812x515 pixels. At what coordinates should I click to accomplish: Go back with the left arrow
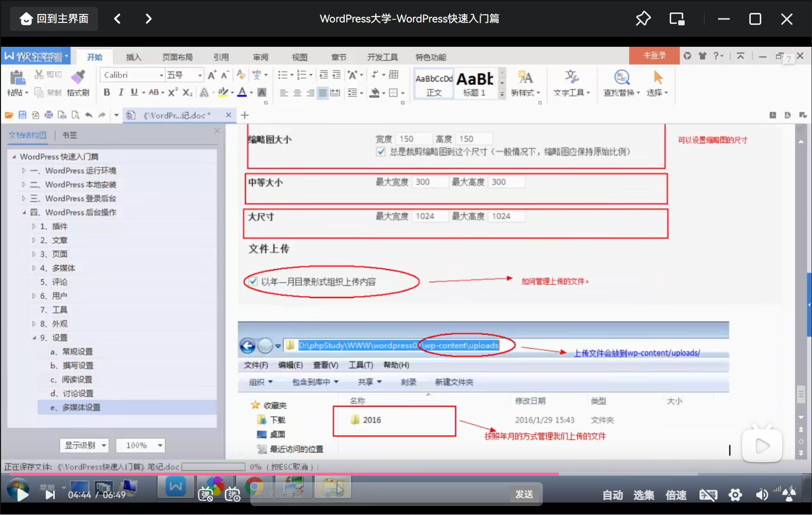coord(117,19)
